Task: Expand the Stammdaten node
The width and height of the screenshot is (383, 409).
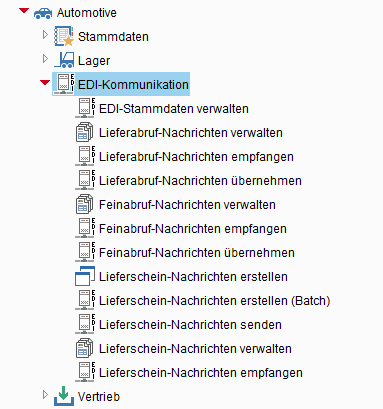Action: tap(45, 35)
